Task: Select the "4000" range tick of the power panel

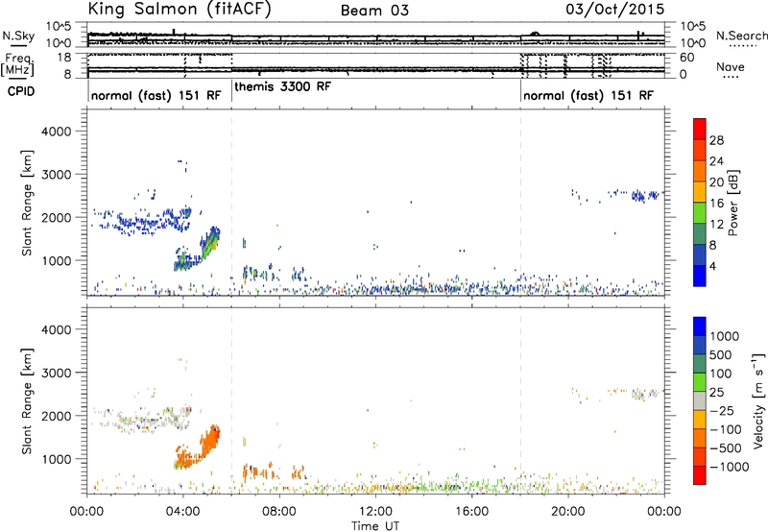Action: [57, 132]
